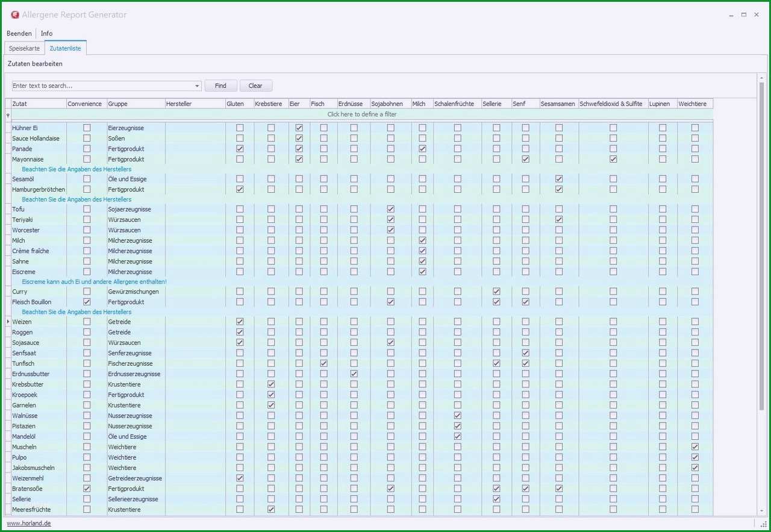Check Lupinen for Weizenmehl row

663,478
